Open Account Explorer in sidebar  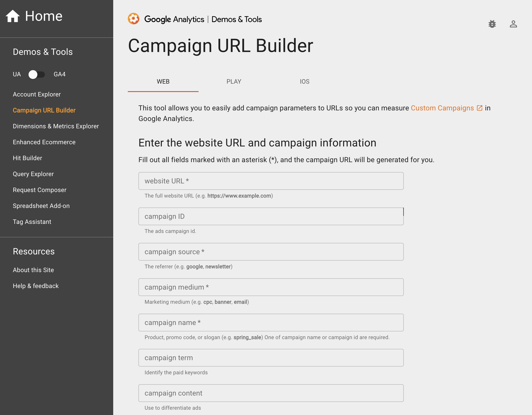tap(37, 94)
